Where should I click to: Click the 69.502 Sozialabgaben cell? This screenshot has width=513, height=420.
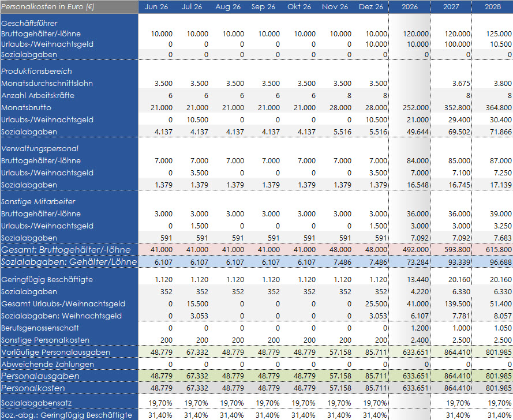click(459, 132)
